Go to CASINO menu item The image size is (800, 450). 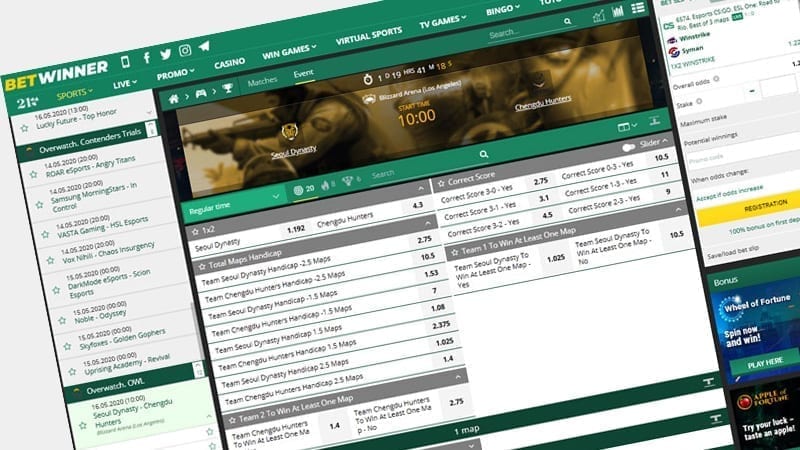(x=229, y=63)
